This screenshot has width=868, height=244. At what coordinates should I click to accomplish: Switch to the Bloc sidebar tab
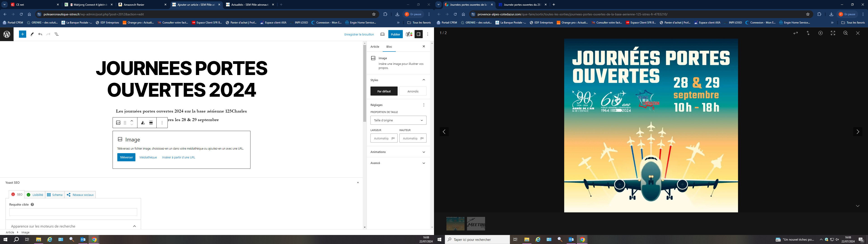(389, 47)
